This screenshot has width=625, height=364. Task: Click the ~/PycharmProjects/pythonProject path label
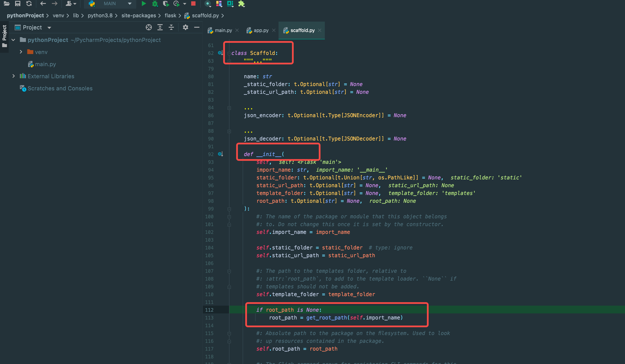pos(116,40)
